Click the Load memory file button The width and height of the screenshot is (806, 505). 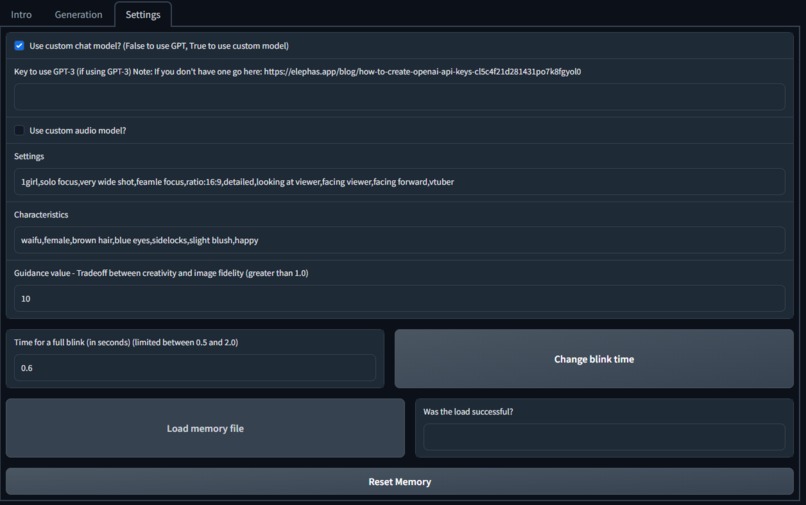click(205, 428)
